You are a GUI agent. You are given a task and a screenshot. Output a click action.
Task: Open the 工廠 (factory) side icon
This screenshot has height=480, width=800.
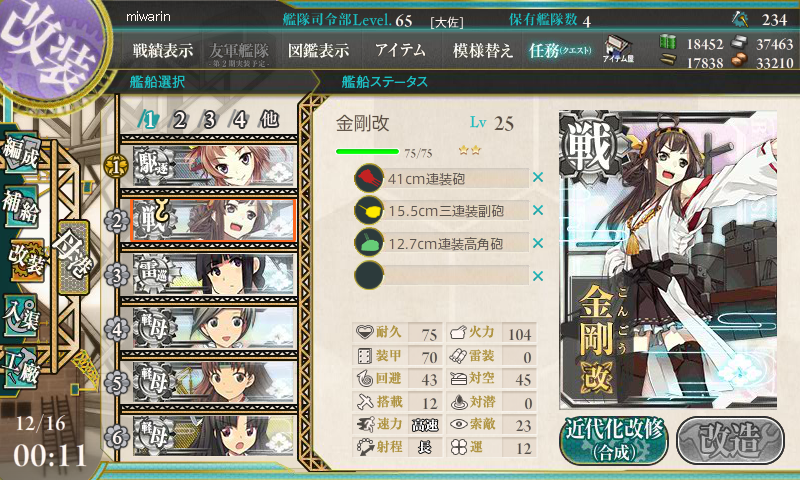(x=21, y=367)
